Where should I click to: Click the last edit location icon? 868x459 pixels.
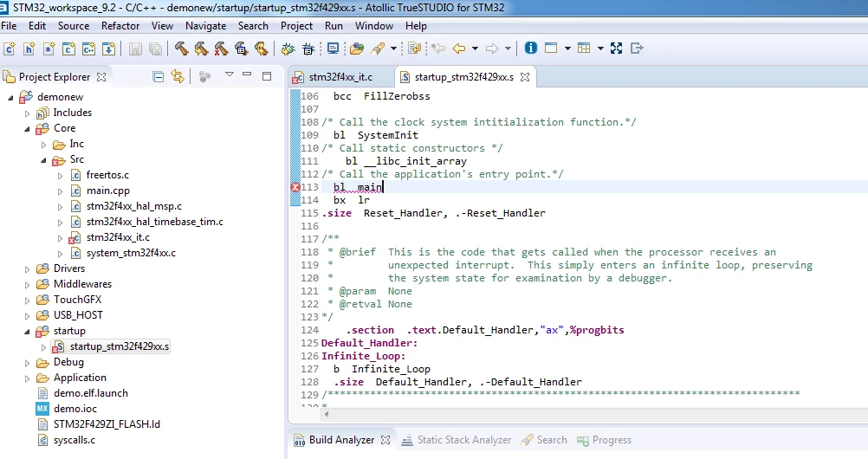coord(437,48)
